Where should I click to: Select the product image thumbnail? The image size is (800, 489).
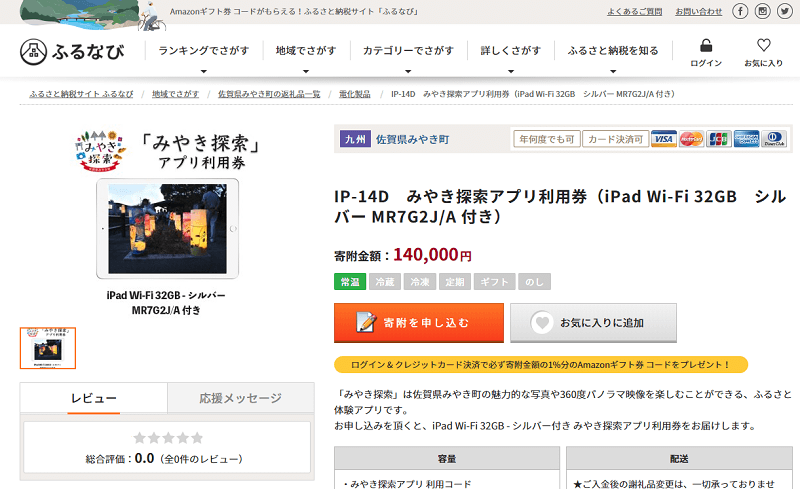pos(48,348)
